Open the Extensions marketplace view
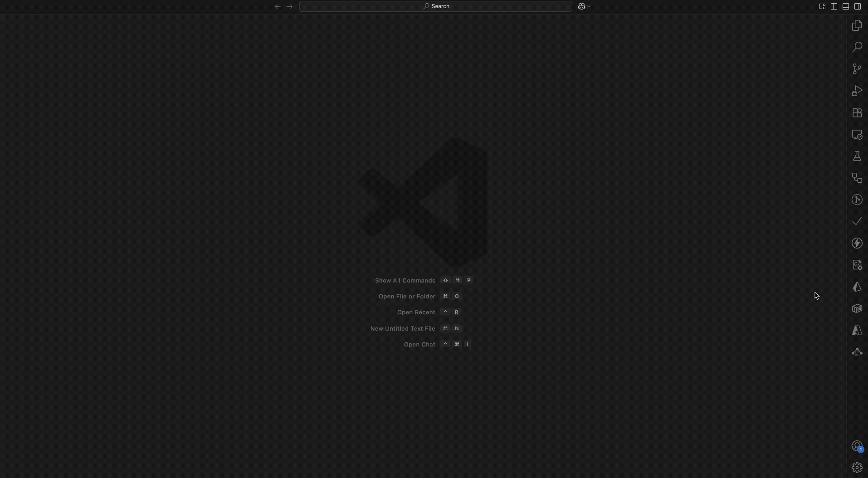This screenshot has width=868, height=478. [x=857, y=112]
